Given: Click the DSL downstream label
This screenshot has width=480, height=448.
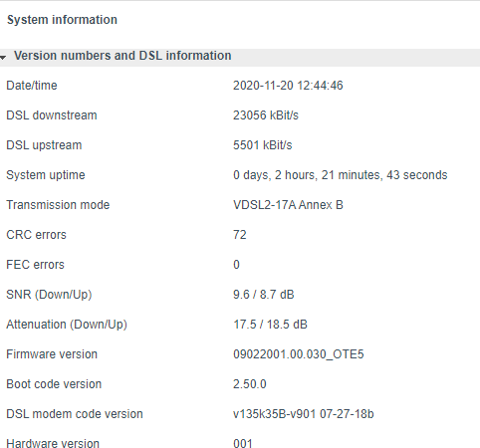Looking at the screenshot, I should click(52, 115).
